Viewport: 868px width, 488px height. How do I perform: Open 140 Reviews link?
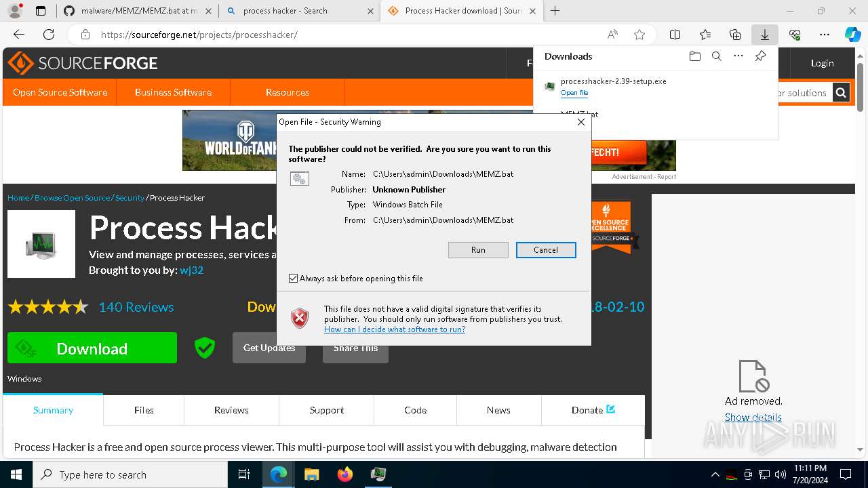(136, 307)
